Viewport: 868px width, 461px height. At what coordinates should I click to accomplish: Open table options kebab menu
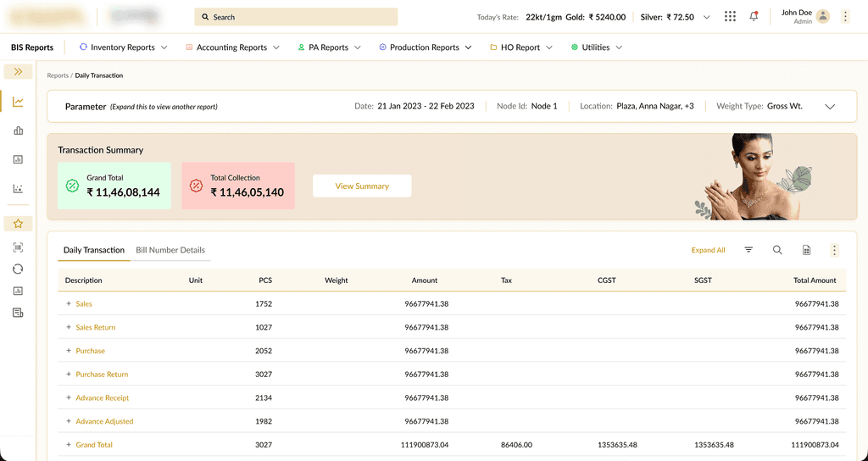[x=834, y=250]
